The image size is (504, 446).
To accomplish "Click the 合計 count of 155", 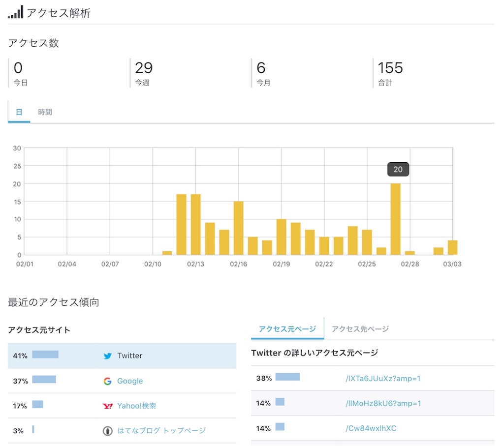I will 390,68.
